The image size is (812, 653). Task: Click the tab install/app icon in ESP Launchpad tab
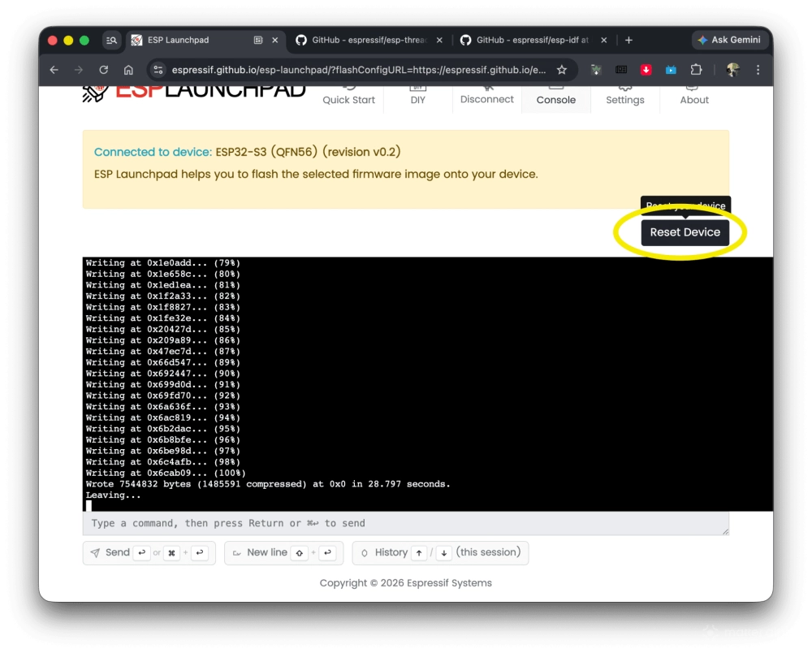[258, 40]
